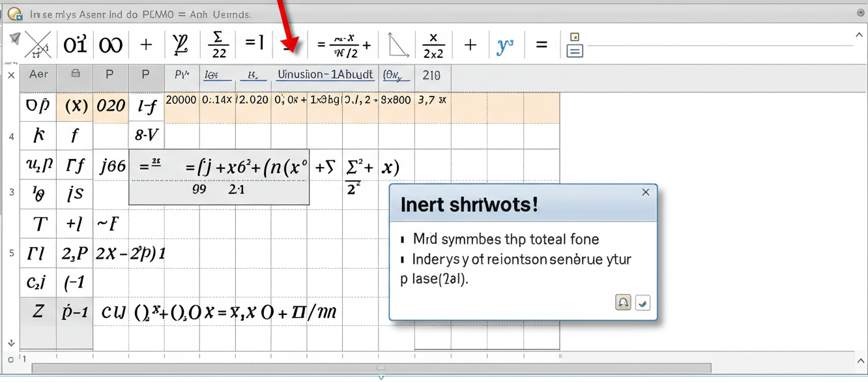Select the 'p-1' cell
This screenshot has width=868, height=382.
75,312
